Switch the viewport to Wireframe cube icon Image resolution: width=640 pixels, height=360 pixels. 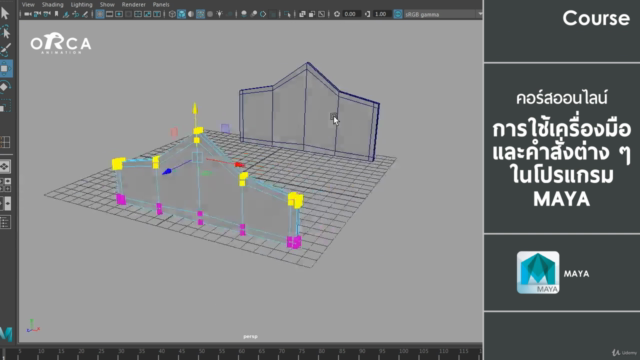[x=172, y=14]
